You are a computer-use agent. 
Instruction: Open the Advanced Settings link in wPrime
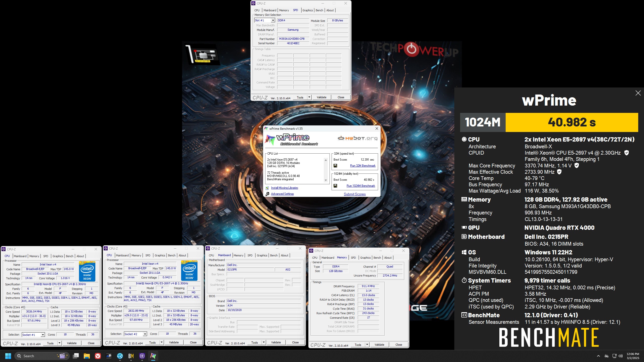[282, 194]
